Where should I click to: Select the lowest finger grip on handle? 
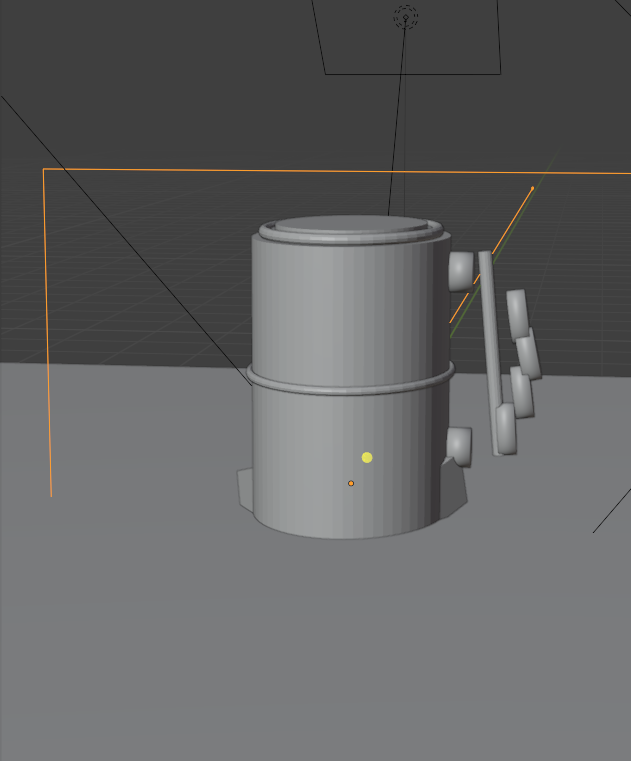(506, 429)
